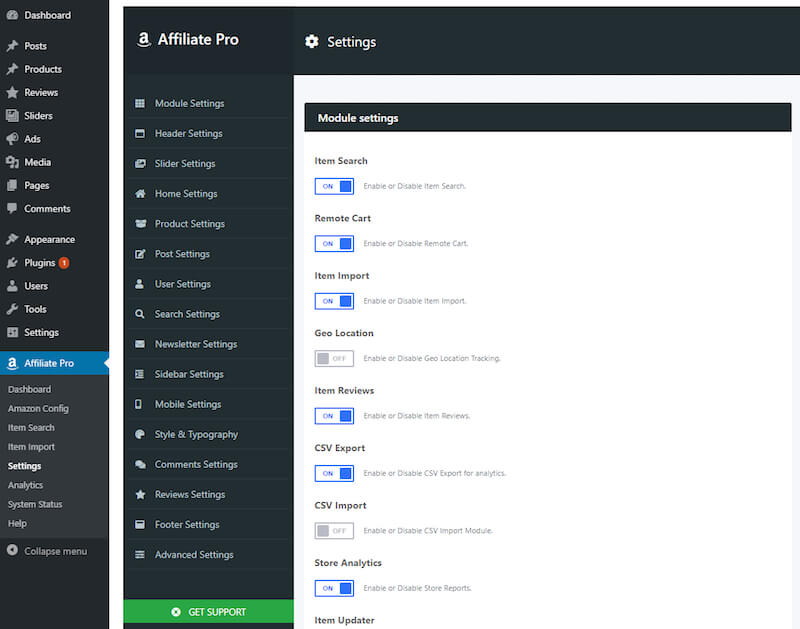Expand the Plugins menu in sidebar
Screen dimensions: 800x629
[x=39, y=263]
